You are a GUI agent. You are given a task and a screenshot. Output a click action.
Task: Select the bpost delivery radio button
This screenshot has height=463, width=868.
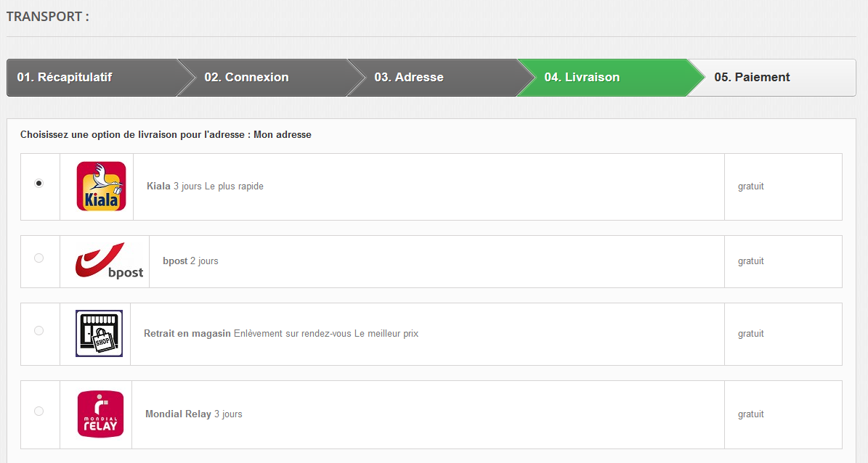38,258
